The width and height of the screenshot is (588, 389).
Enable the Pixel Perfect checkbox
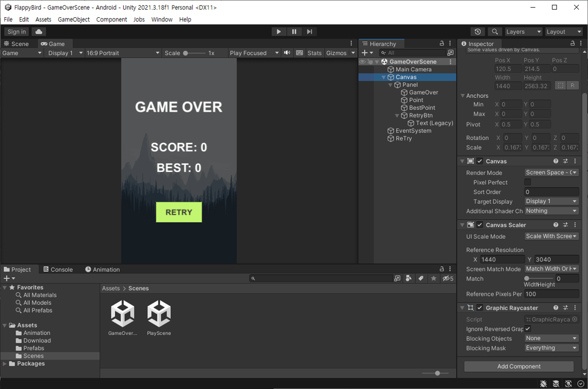pos(527,182)
